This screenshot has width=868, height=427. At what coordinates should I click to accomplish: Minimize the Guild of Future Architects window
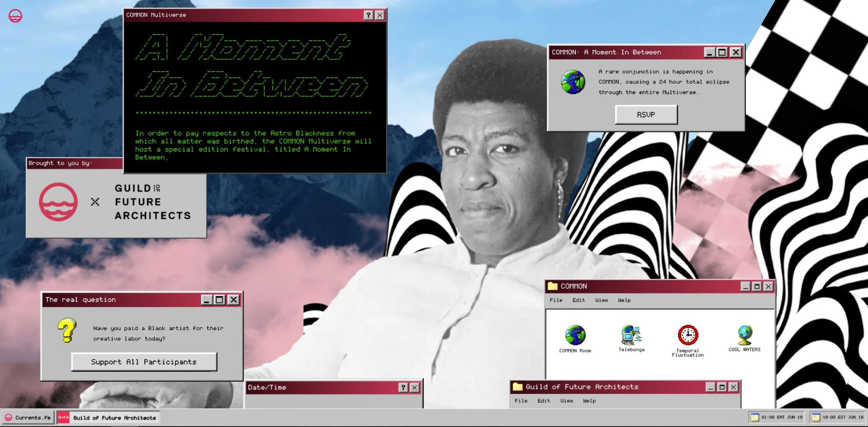tap(711, 387)
